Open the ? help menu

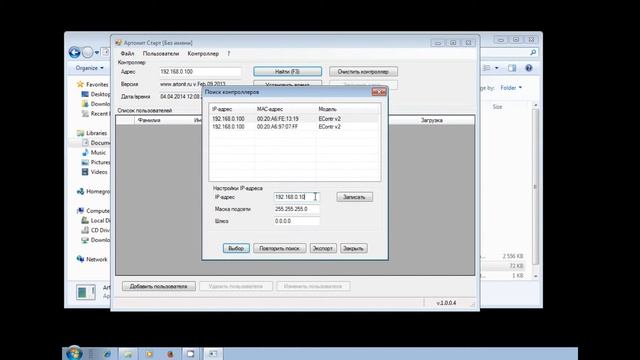point(229,53)
